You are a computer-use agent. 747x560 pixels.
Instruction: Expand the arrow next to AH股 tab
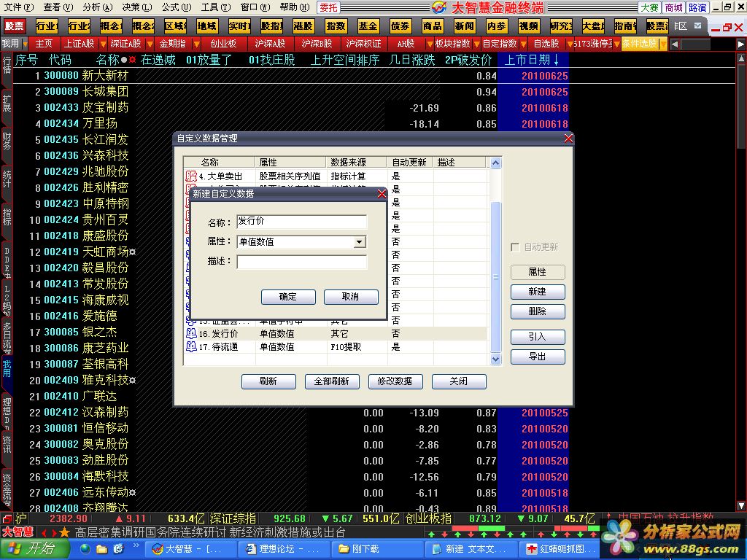tap(430, 44)
